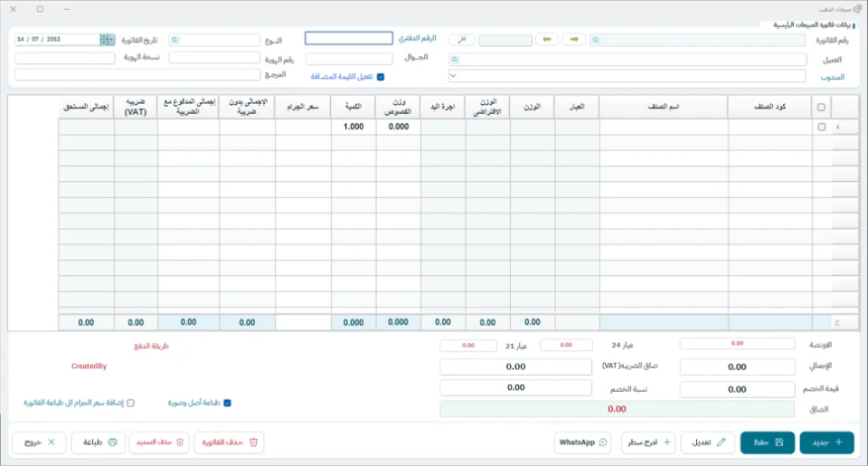Click the الكمية column header
The width and height of the screenshot is (868, 466).
coord(354,107)
